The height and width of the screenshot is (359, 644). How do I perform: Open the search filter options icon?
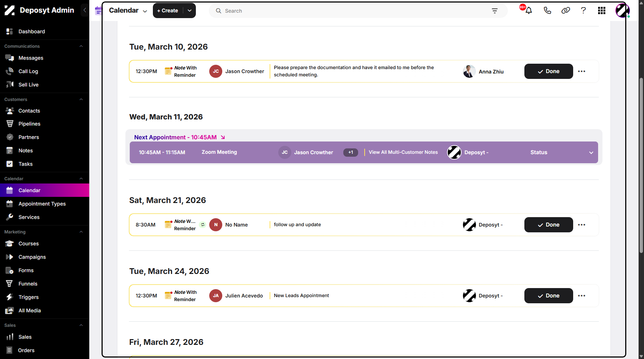pyautogui.click(x=495, y=11)
